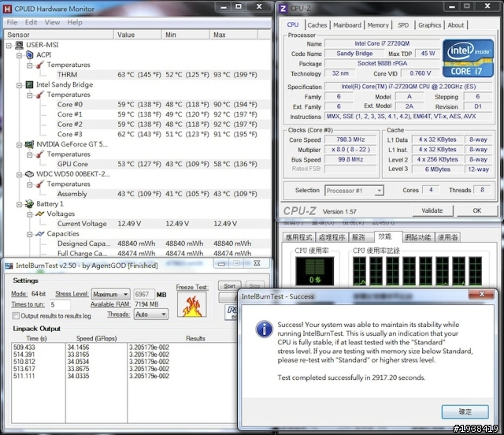Viewport: 504px width, 435px height.
Task: Switch to the About tab in CPU-Z
Action: click(x=456, y=25)
